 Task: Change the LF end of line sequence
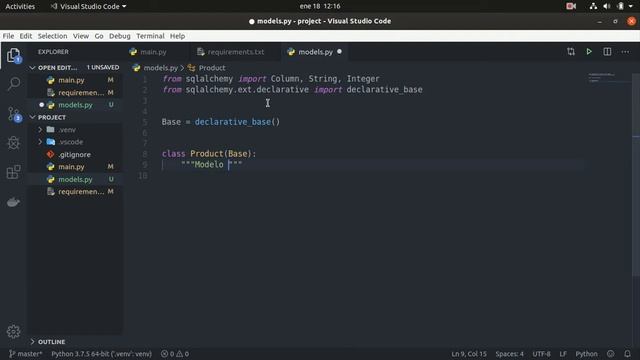563,354
